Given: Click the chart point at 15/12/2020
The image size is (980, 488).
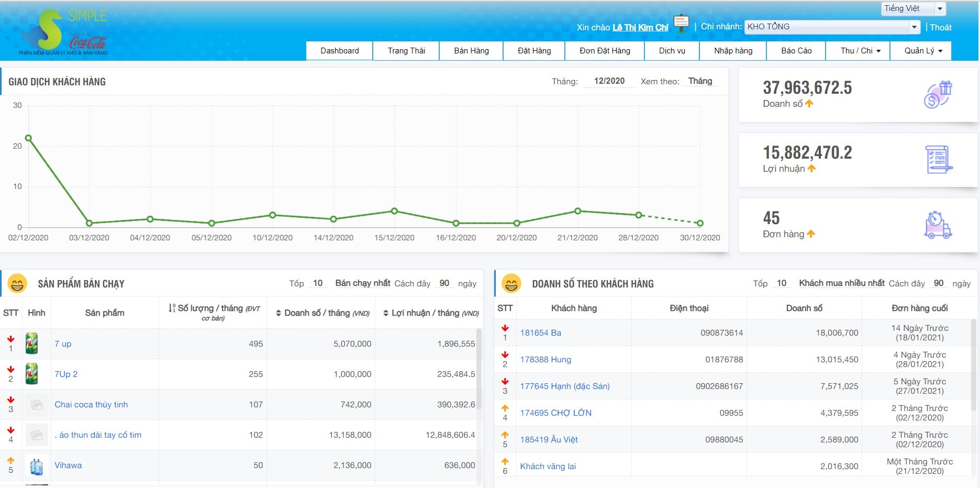Looking at the screenshot, I should [x=394, y=211].
